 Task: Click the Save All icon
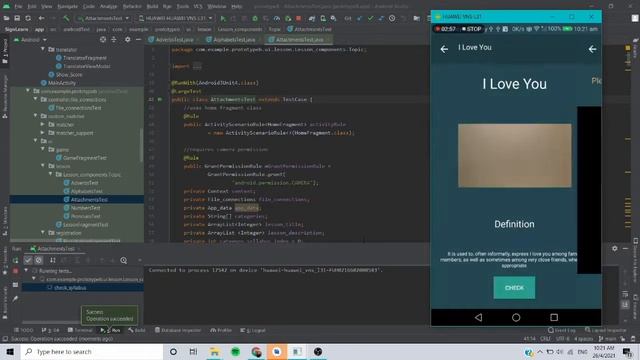(17, 18)
